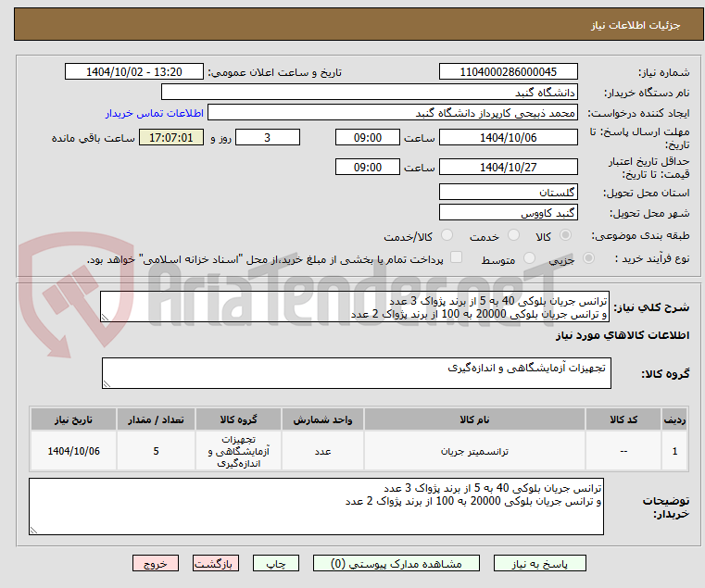Click the remaining time field 17:07:01
The width and height of the screenshot is (705, 588).
(170, 138)
